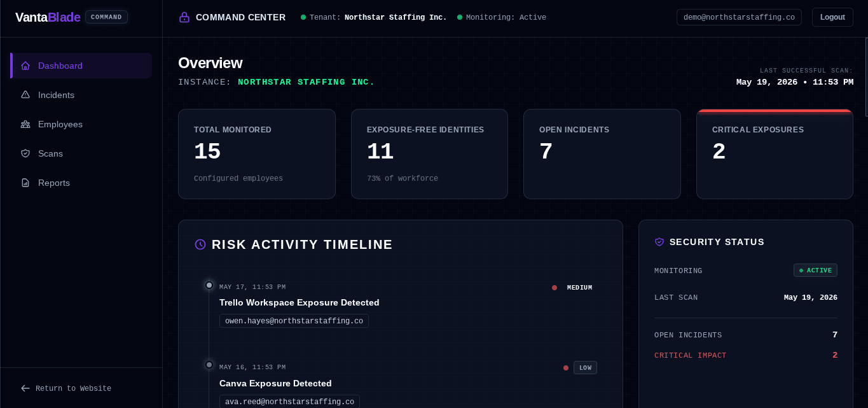The image size is (868, 408).
Task: Click the COMMAND badge beside the logo
Action: tap(106, 17)
